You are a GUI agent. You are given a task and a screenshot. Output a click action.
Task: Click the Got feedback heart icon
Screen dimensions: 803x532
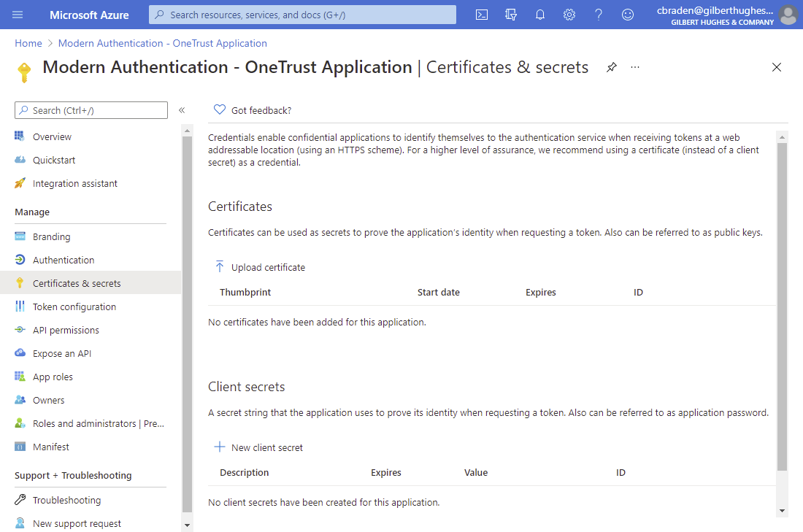220,109
